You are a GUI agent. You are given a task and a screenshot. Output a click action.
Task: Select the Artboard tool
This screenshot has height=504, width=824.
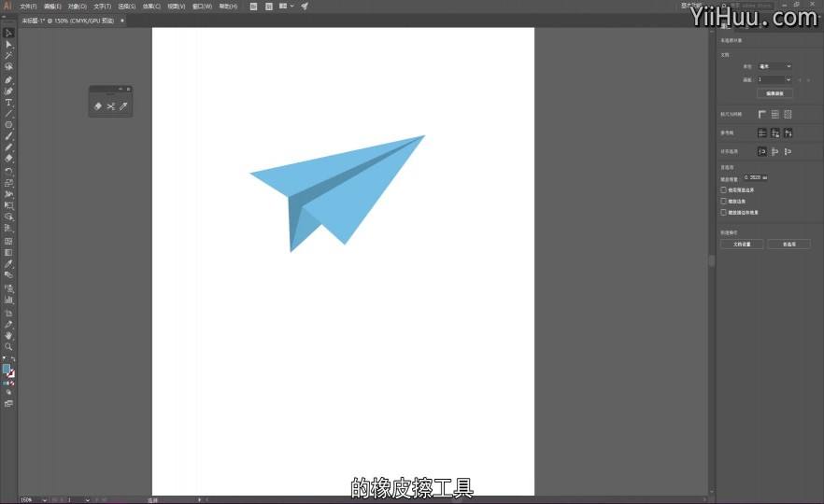click(8, 313)
